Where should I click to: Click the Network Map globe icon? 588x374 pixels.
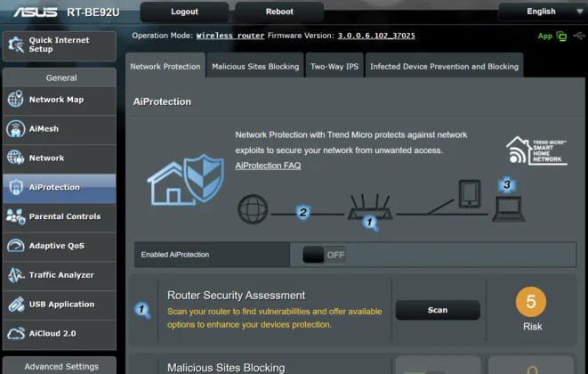coord(16,99)
